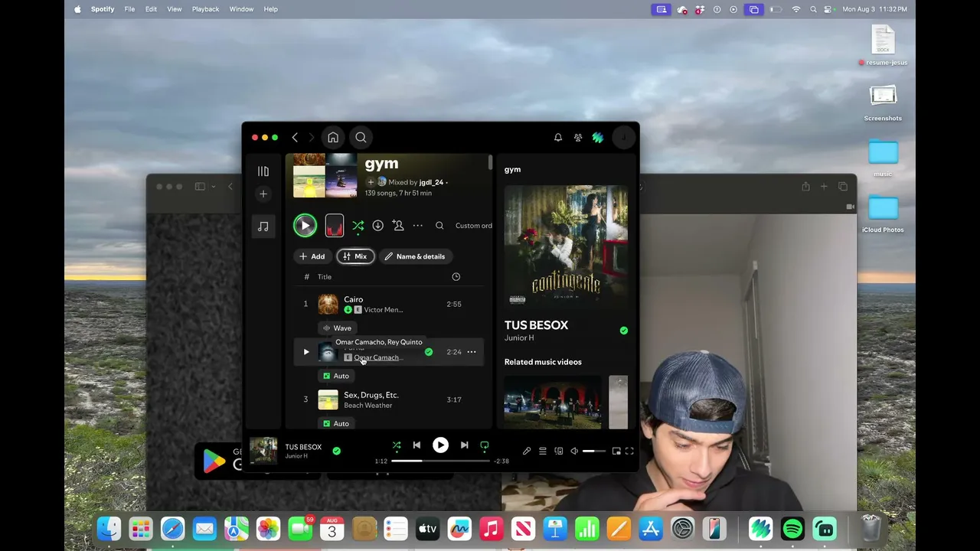Toggle the saved checkmark on the 2:24 track

[x=429, y=352]
